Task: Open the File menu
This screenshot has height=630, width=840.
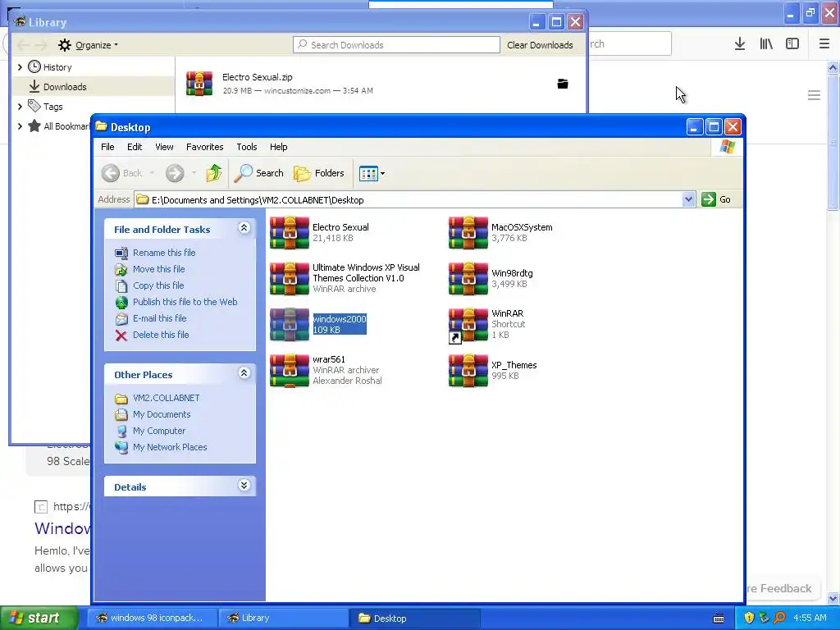Action: point(107,147)
